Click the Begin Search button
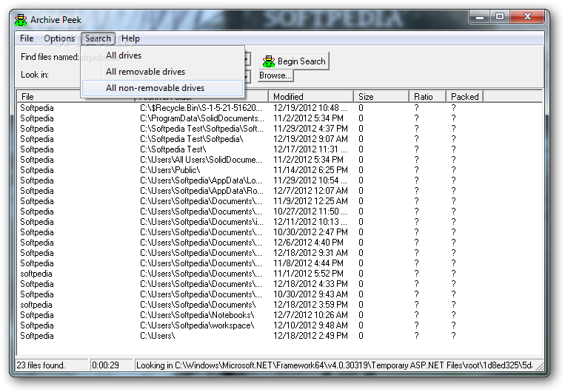Image resolution: width=565 pixels, height=392 pixels. 294,61
